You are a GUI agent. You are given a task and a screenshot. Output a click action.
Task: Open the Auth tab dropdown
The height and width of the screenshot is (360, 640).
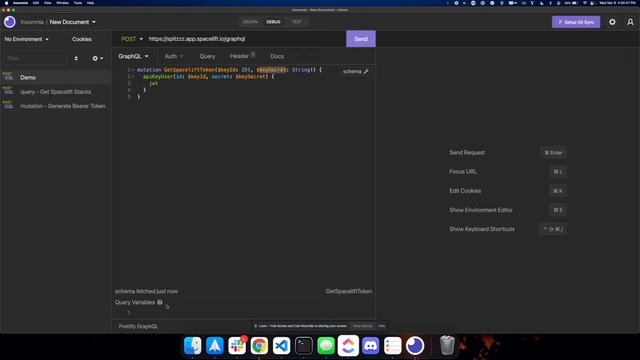coord(174,56)
